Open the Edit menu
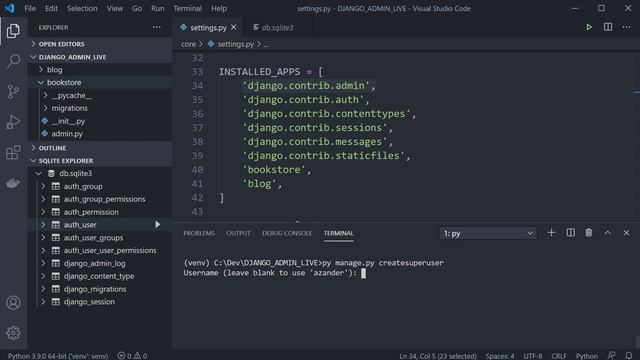Image resolution: width=640 pixels, height=360 pixels. point(51,8)
